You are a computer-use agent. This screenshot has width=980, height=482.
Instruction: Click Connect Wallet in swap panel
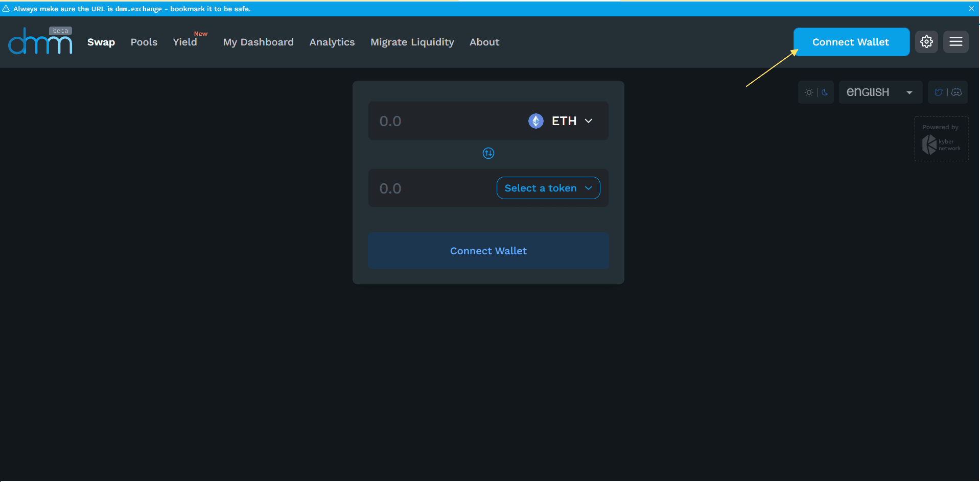[x=488, y=251]
